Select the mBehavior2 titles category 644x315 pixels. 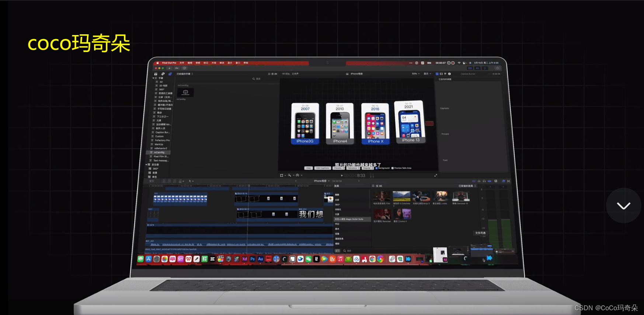coord(160,148)
